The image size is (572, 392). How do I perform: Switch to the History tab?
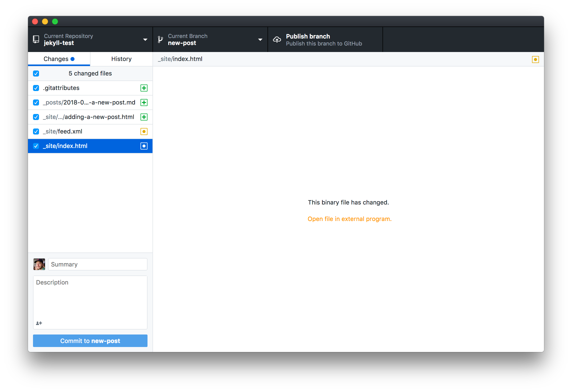coord(121,59)
